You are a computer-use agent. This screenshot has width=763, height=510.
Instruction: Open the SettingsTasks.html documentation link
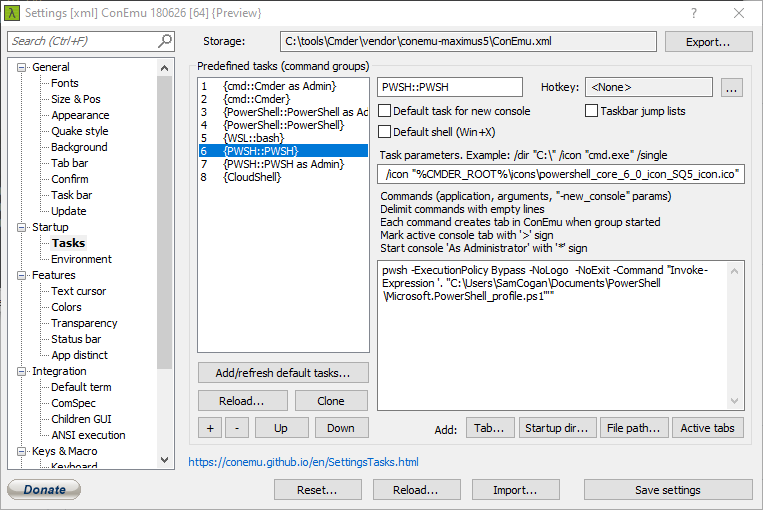point(303,462)
